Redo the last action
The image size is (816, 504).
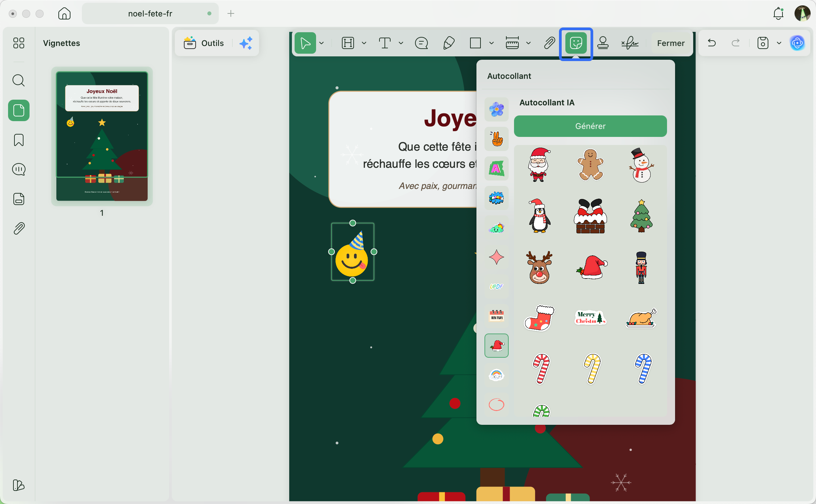pos(736,43)
